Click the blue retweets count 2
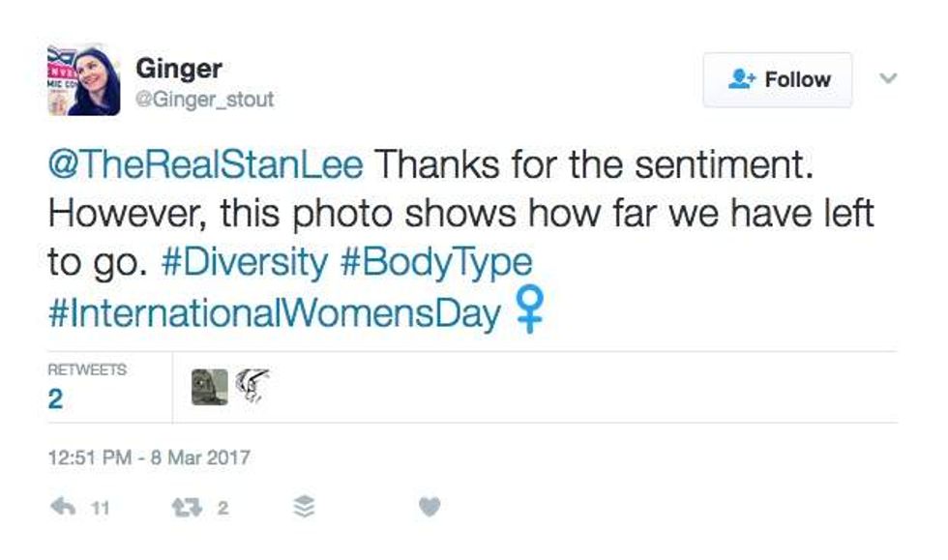948x560 pixels. pos(55,399)
